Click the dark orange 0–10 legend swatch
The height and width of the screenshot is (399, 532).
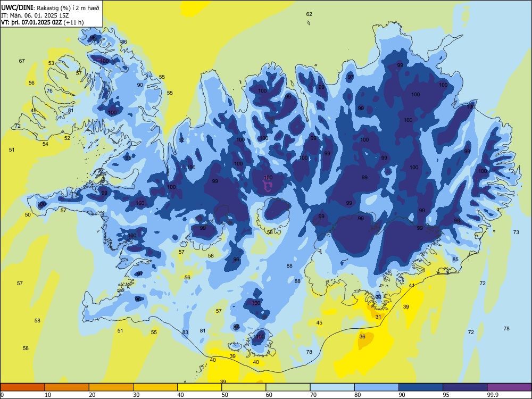[22, 387]
